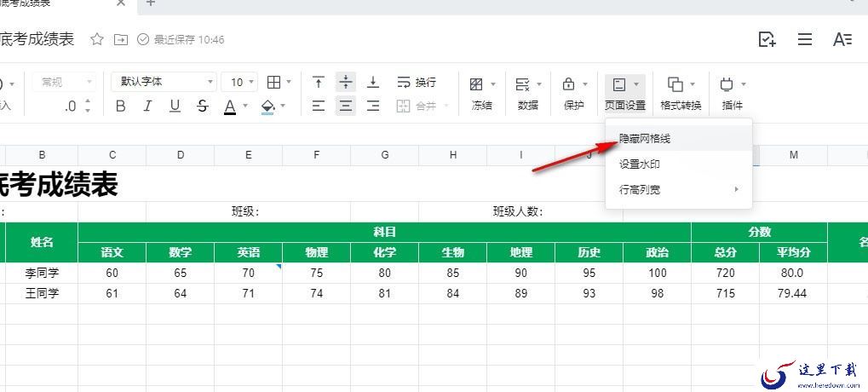The image size is (868, 392).
Task: Open the review checkmark-plus icon at top right
Action: pyautogui.click(x=767, y=39)
